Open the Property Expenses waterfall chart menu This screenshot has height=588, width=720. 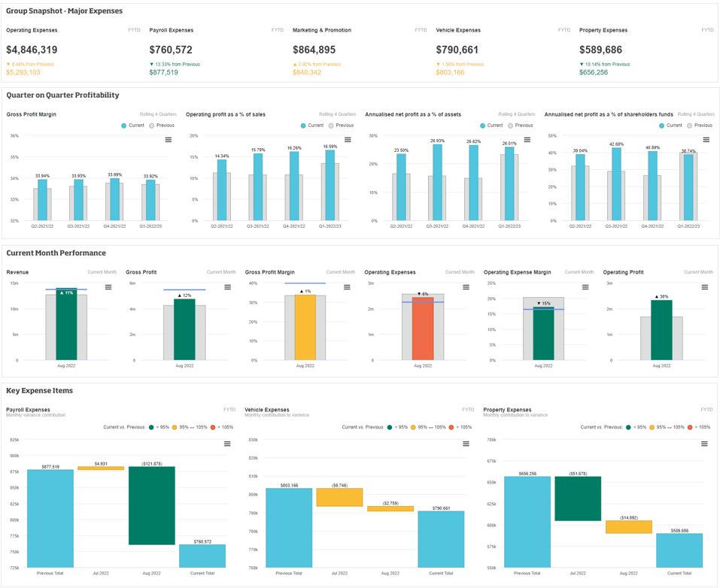pos(704,444)
